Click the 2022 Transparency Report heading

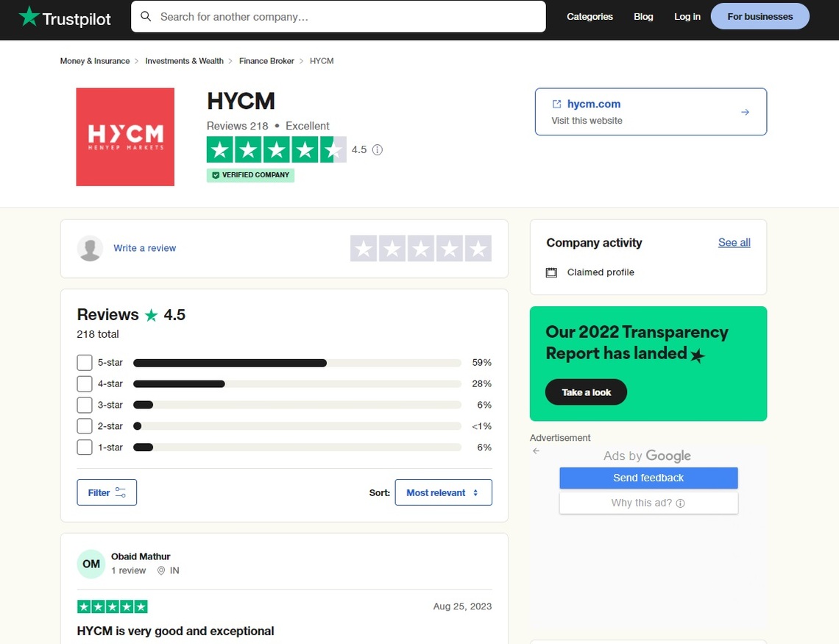pyautogui.click(x=637, y=343)
